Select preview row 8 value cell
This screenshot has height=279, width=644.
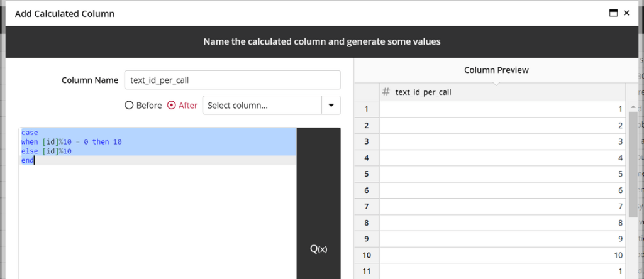(x=502, y=223)
